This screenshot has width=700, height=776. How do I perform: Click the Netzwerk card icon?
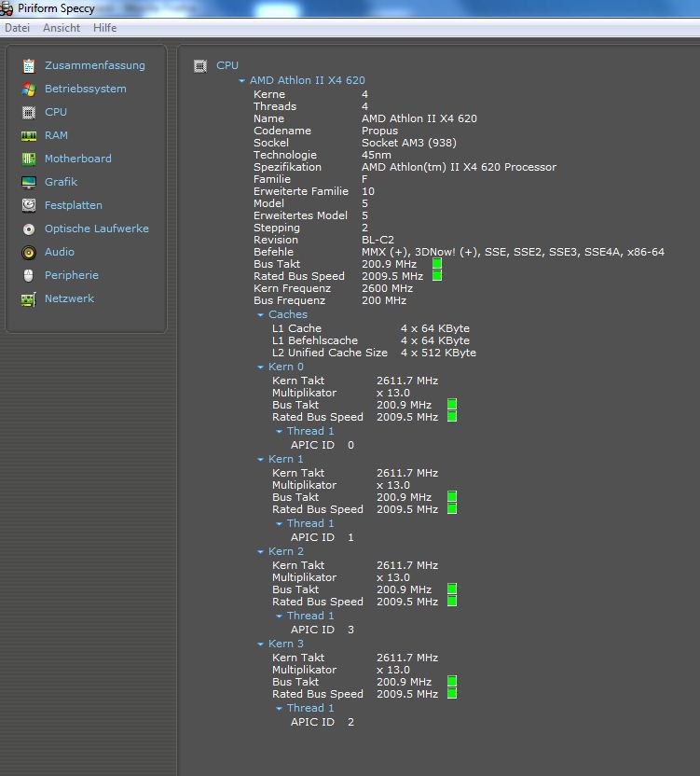(29, 298)
